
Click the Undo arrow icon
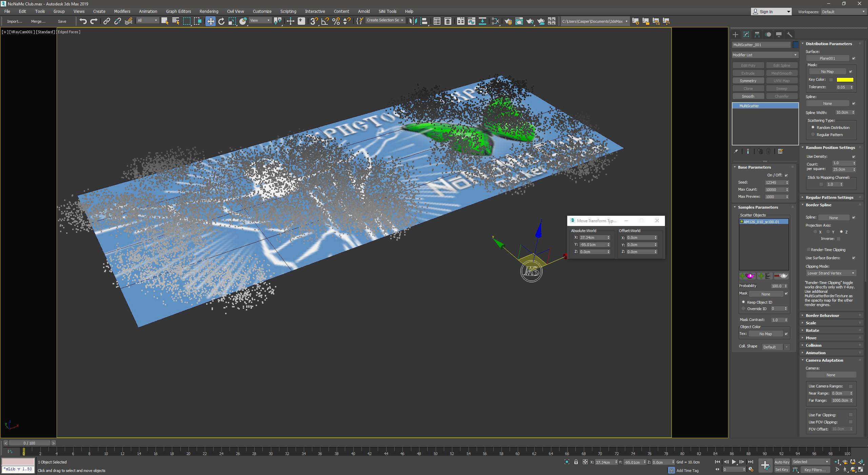(83, 21)
